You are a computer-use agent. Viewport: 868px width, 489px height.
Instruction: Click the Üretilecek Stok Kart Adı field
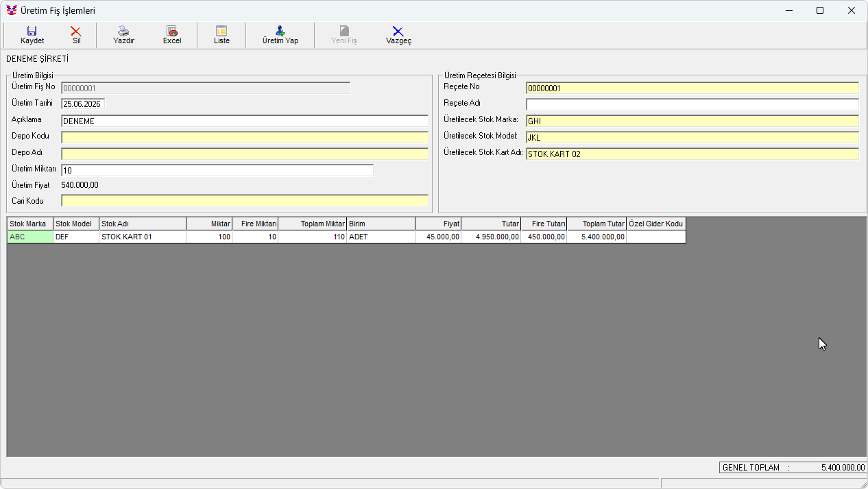pos(692,154)
